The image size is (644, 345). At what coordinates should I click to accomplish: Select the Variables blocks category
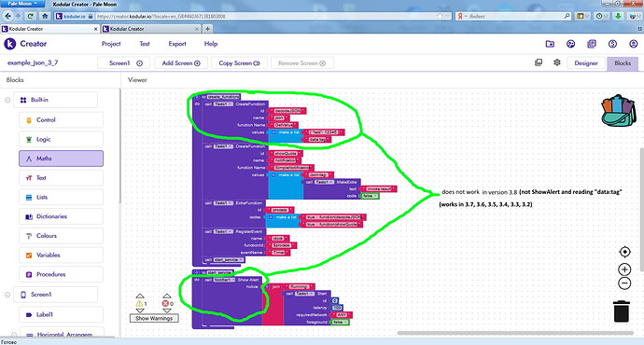tap(62, 255)
